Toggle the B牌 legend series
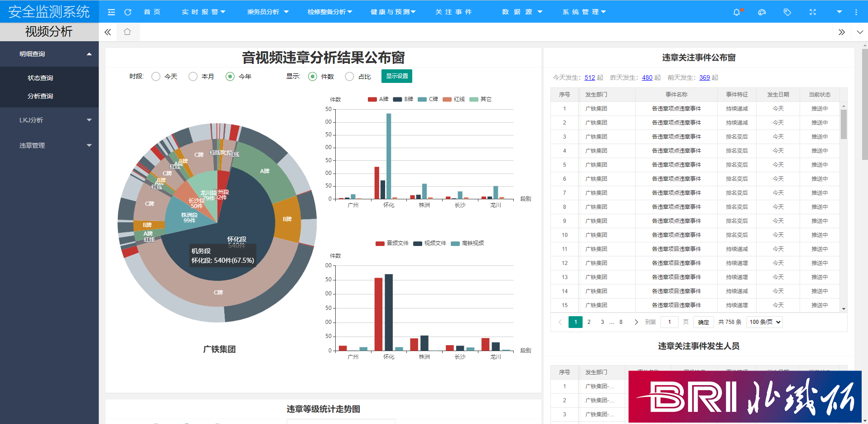The height and width of the screenshot is (424, 868). (403, 99)
